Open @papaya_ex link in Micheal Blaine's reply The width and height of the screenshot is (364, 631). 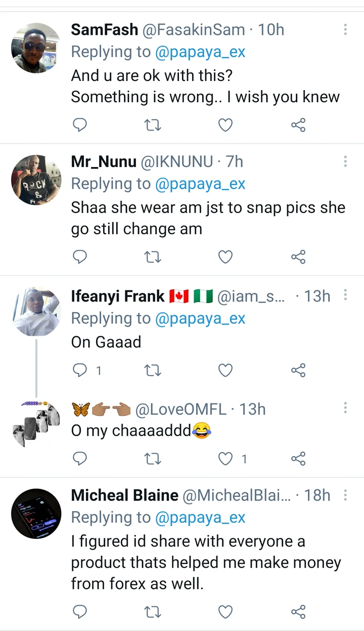pos(200,517)
